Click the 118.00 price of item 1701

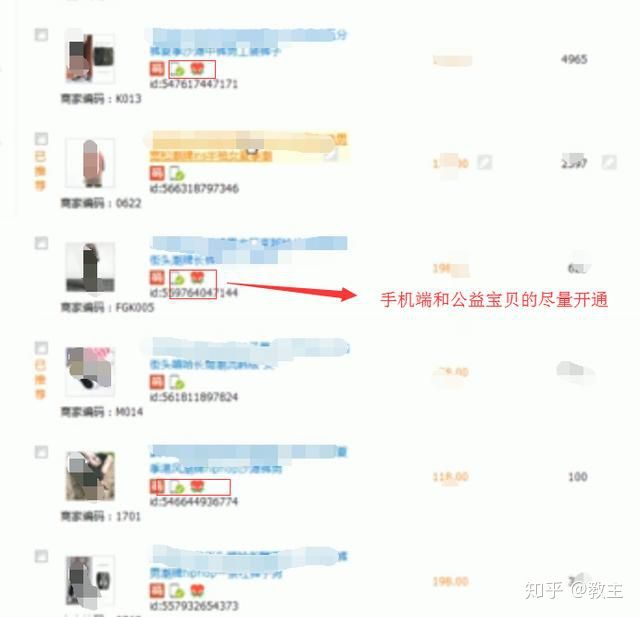(x=451, y=477)
